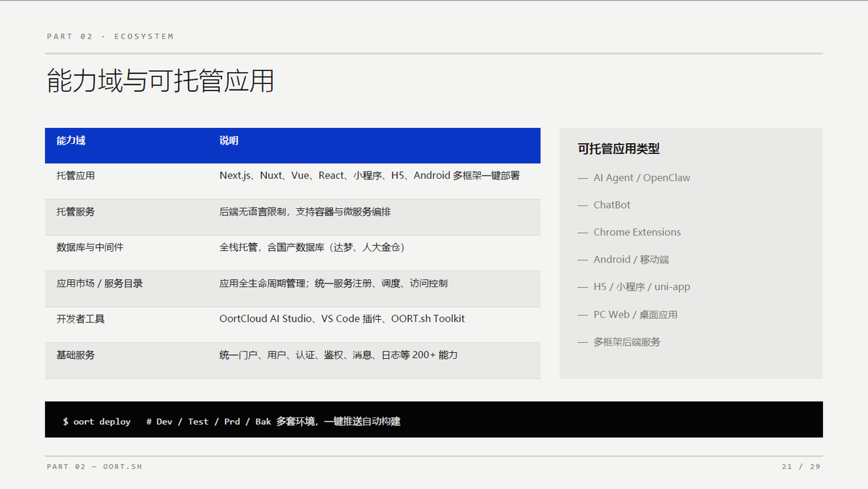Screen dimensions: 868x489
Task: Click the ChatBot list item
Action: coord(604,205)
